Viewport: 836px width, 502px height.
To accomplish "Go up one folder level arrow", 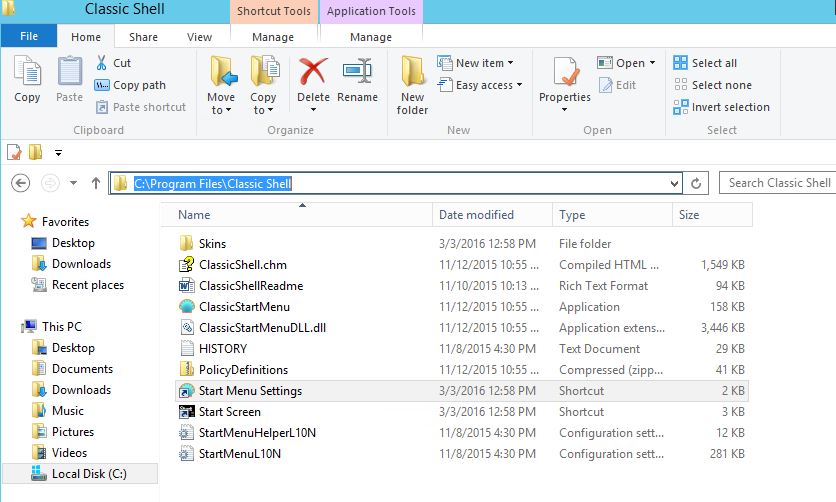I will tap(96, 183).
